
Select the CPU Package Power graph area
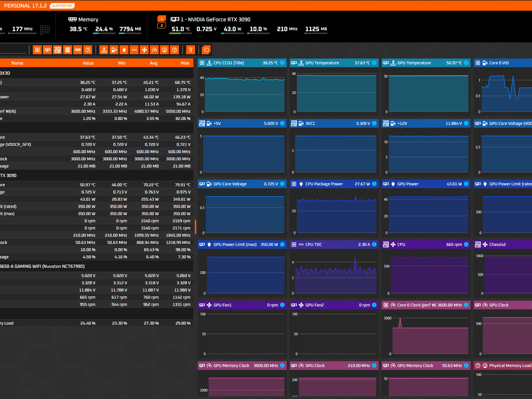point(334,212)
